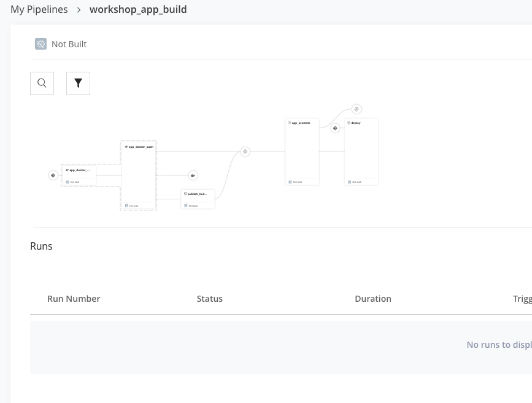This screenshot has width=532, height=403.
Task: Sort by the Status column header
Action: tap(209, 299)
